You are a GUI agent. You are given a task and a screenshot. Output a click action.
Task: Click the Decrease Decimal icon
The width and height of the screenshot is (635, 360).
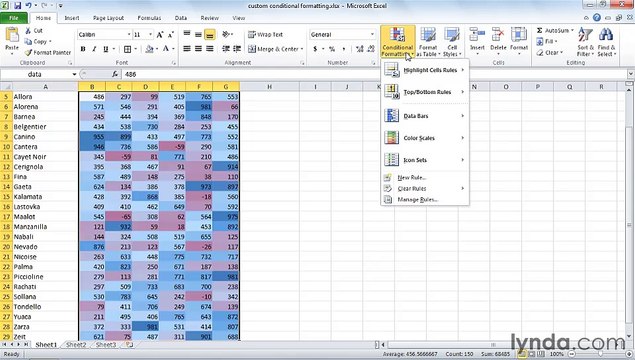pyautogui.click(x=371, y=49)
